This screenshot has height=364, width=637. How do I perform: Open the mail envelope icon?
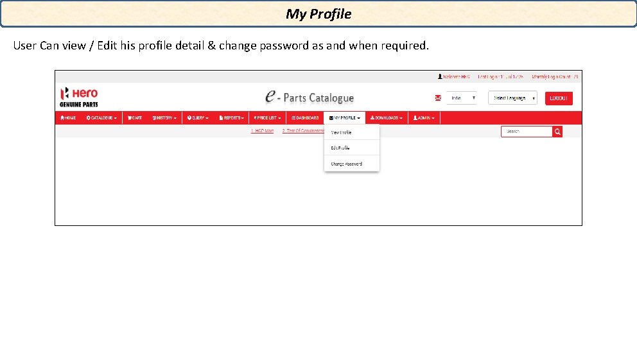point(438,98)
